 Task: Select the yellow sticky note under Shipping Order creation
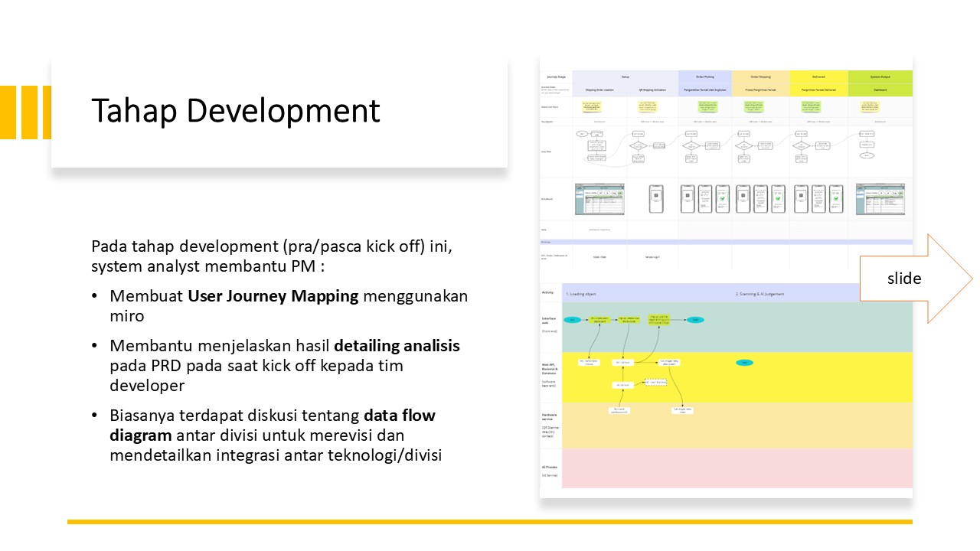pos(592,107)
